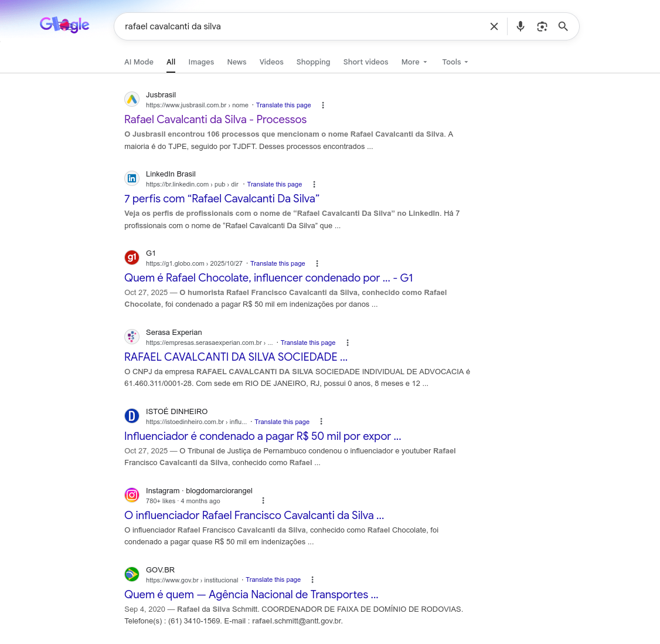660x644 pixels.
Task: Clear the search query with the X
Action: tap(494, 26)
